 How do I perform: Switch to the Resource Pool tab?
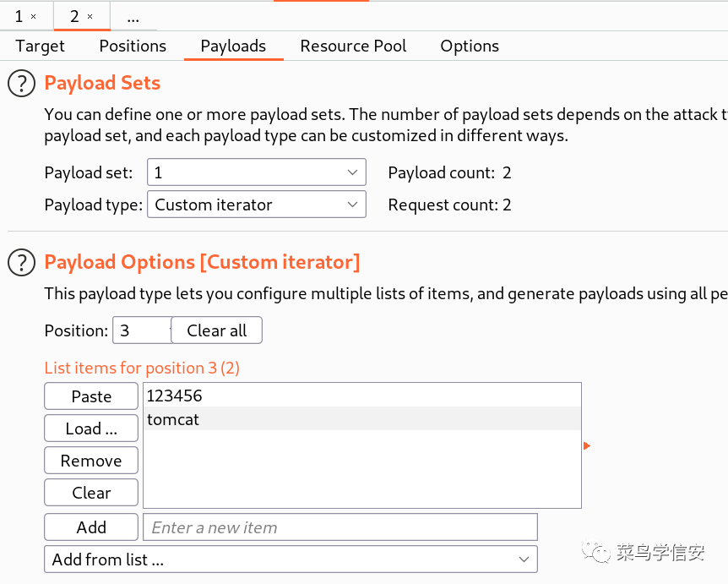[353, 46]
